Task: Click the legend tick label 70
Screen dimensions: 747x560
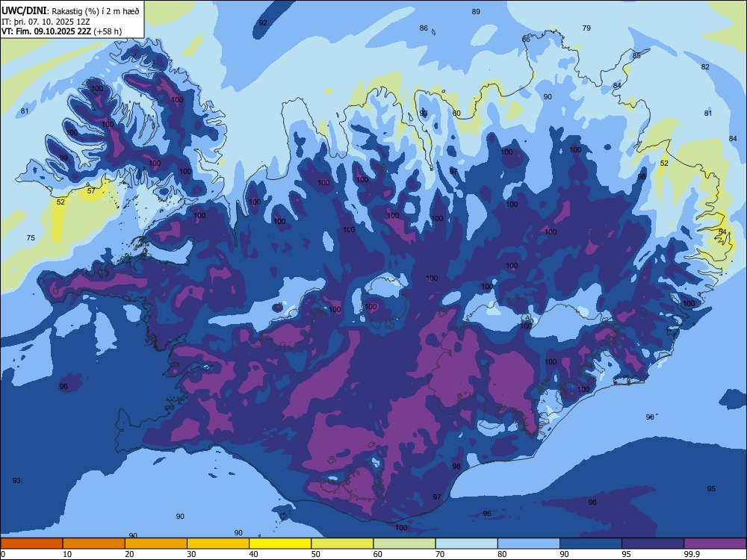Action: click(440, 554)
